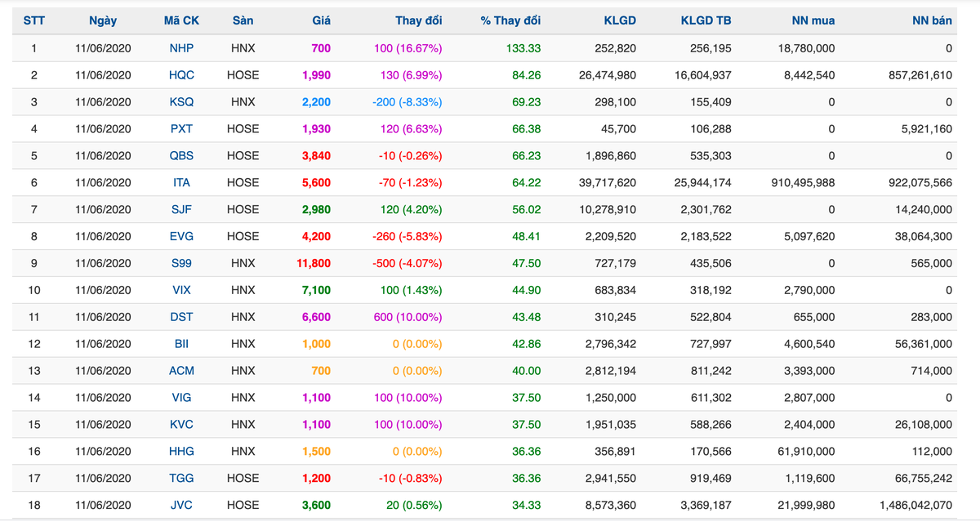Open the VIX ticker link

click(x=181, y=290)
